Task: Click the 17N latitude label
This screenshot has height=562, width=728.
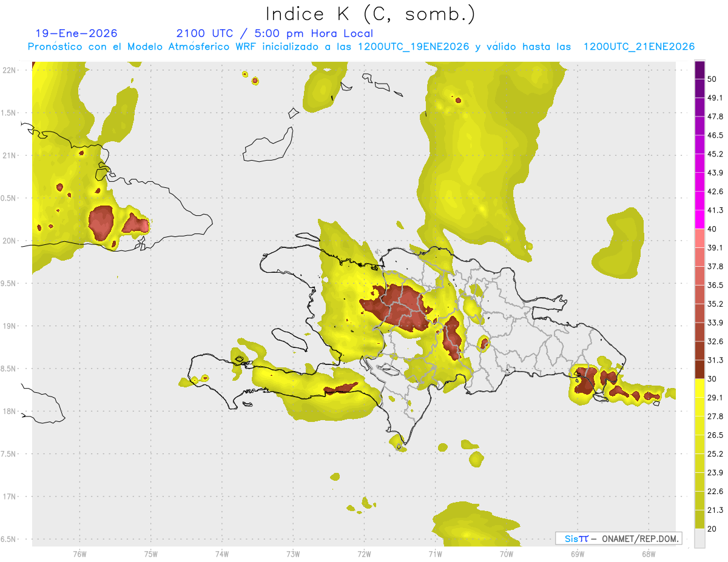Action: point(9,497)
